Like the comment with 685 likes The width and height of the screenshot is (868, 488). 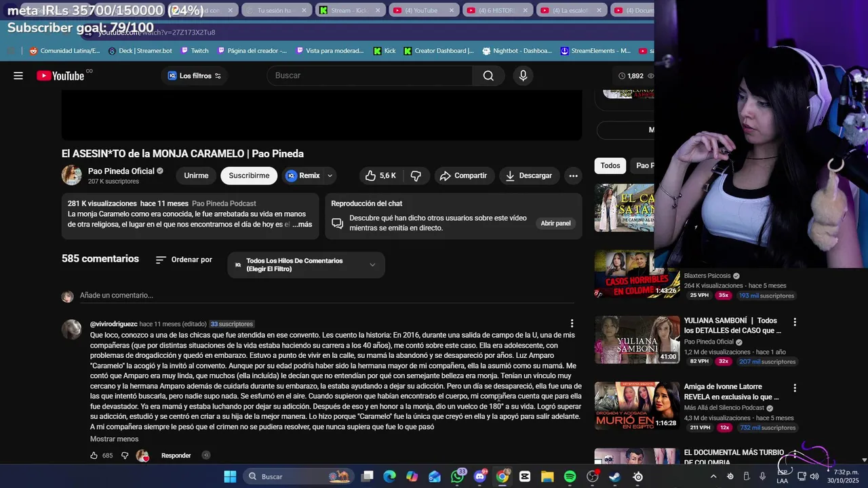coord(94,455)
